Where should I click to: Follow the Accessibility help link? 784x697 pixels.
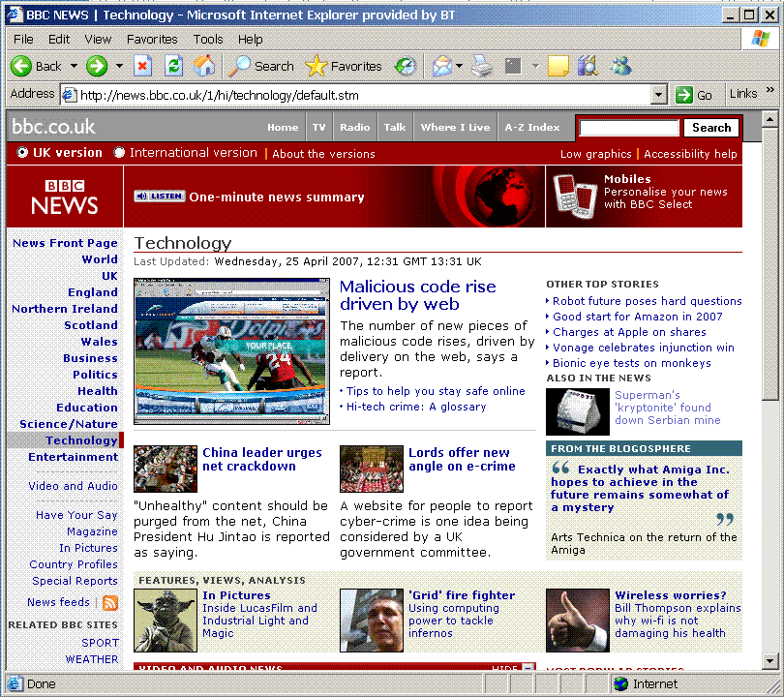pyautogui.click(x=690, y=154)
